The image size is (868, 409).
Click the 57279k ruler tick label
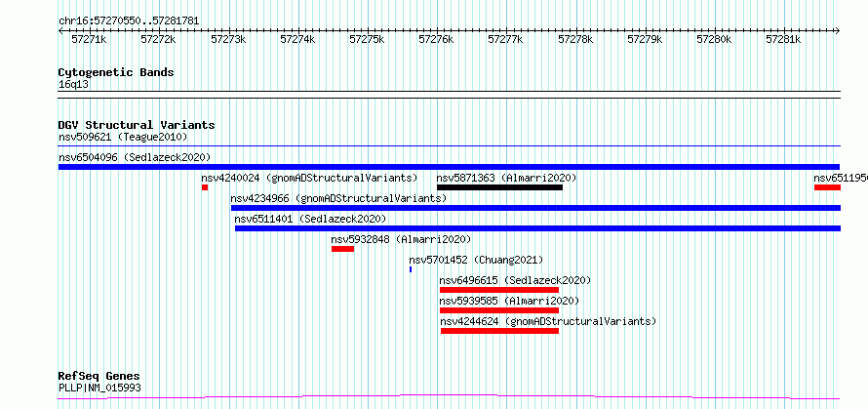pyautogui.click(x=645, y=39)
